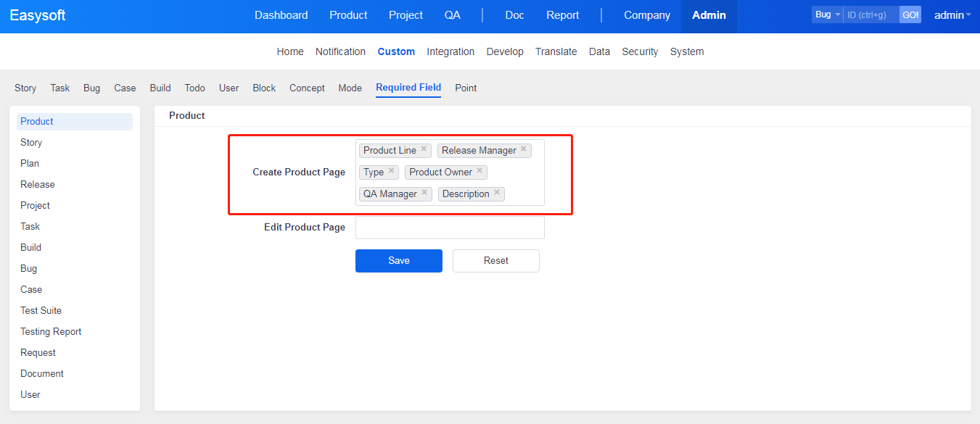Remove the Description tag
Screen dimensions: 980x424
(497, 193)
